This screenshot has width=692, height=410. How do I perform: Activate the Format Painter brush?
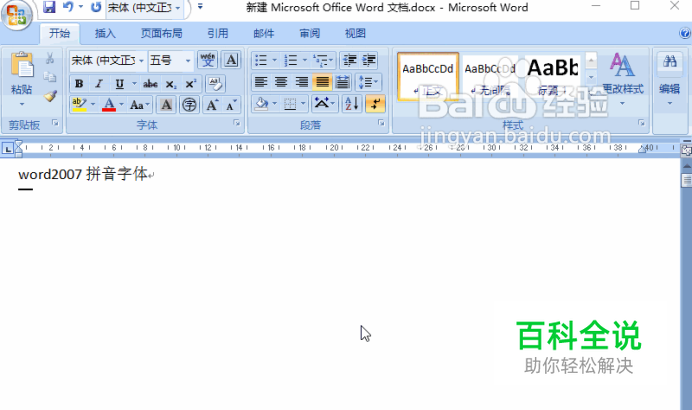click(50, 96)
